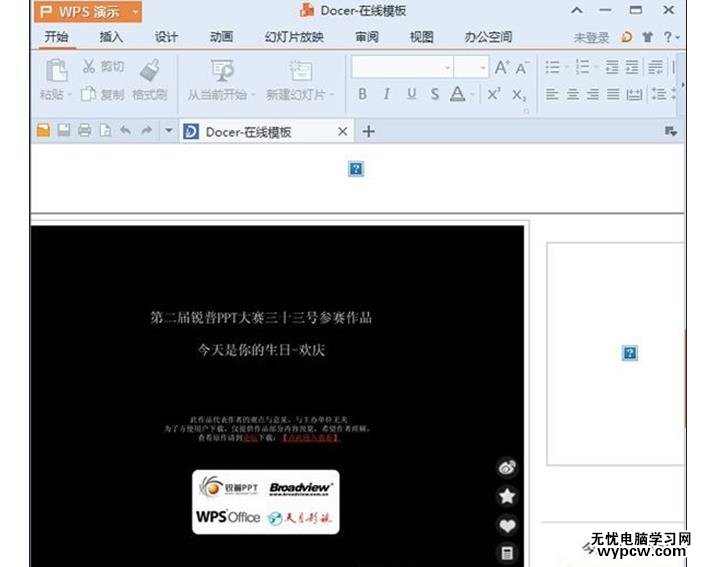Click the open file icon in quick toolbar
Viewport: 702px width, 567px height.
coord(43,130)
